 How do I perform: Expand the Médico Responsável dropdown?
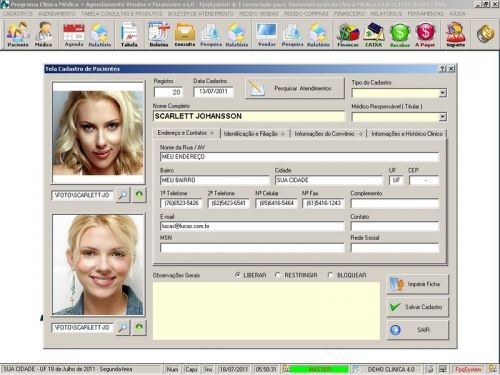click(442, 117)
